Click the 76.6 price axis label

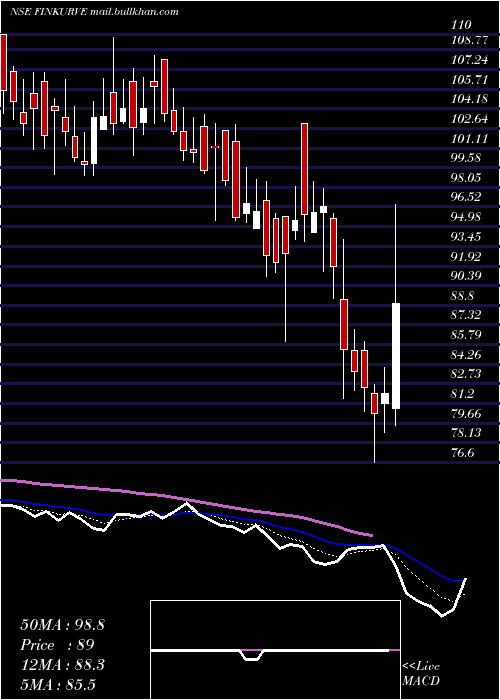click(x=463, y=452)
